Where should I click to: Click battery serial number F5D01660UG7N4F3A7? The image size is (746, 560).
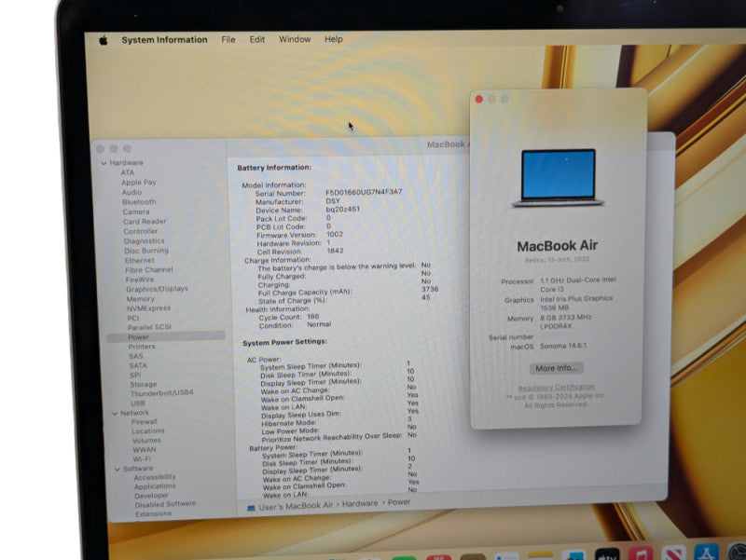(x=364, y=192)
